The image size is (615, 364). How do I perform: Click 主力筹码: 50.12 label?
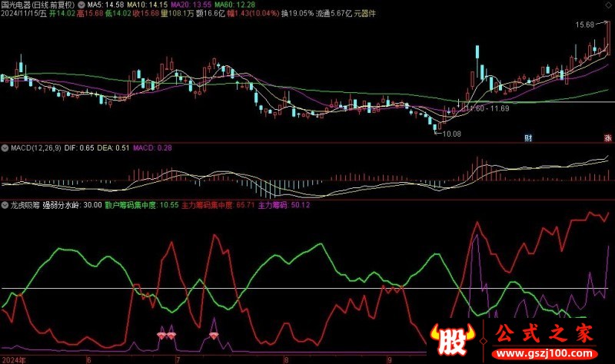click(284, 205)
